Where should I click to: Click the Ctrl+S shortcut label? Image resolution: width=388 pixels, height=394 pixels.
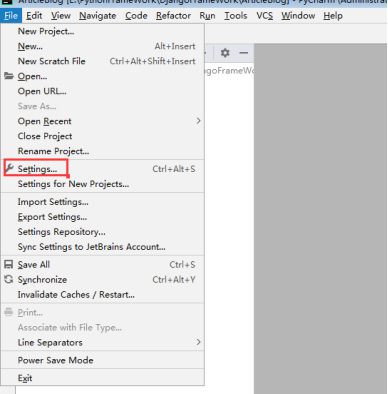182,265
